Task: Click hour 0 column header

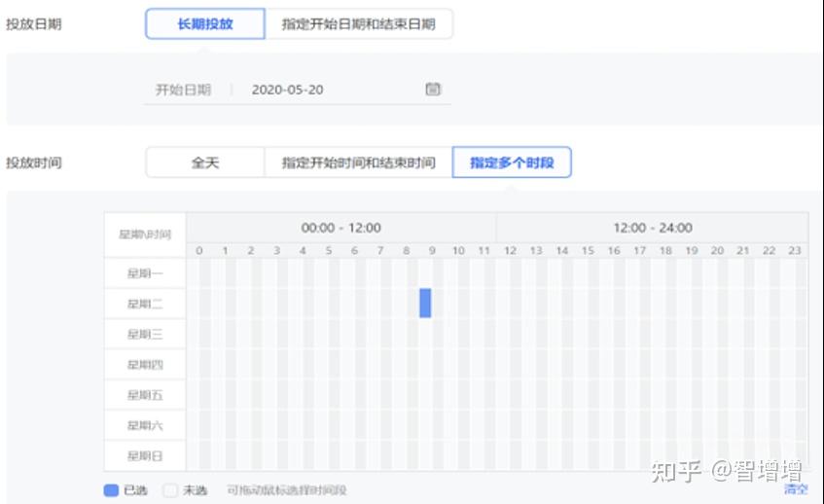Action: [x=199, y=251]
